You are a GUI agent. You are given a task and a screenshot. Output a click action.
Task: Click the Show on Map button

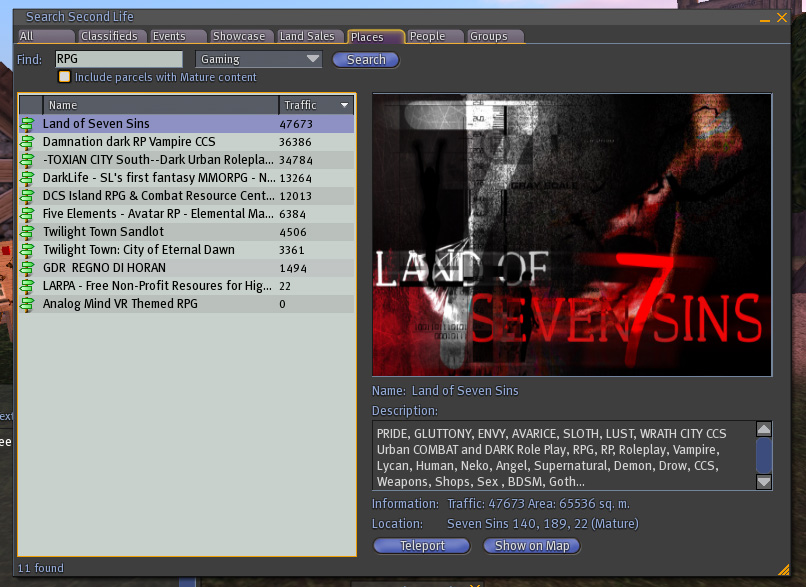point(531,546)
